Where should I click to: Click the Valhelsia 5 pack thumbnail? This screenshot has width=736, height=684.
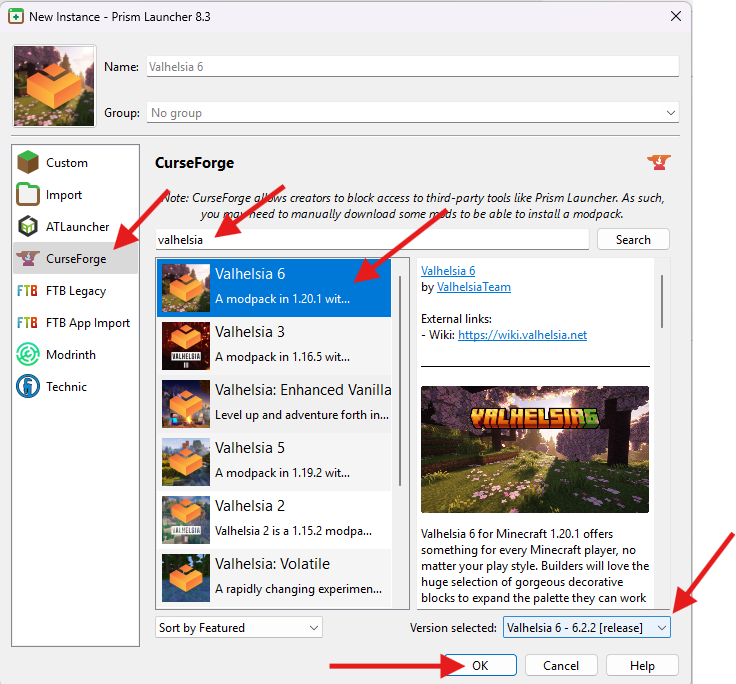pos(186,462)
